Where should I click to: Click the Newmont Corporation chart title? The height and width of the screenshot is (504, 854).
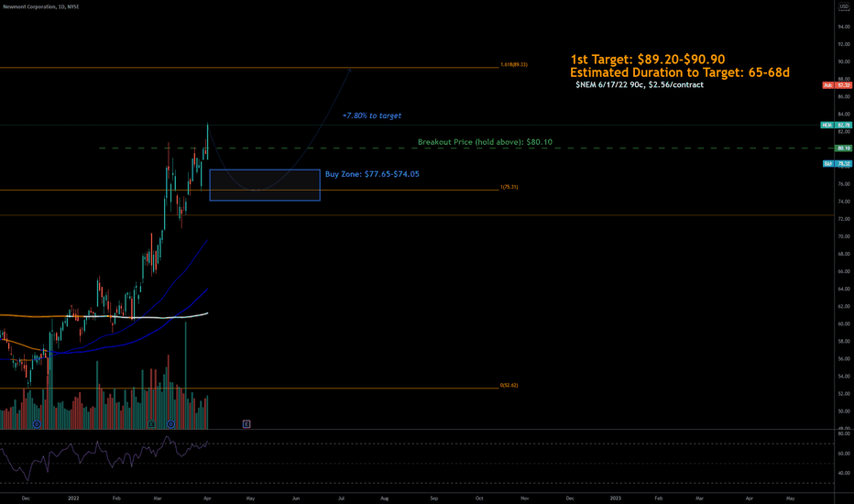pos(41,6)
